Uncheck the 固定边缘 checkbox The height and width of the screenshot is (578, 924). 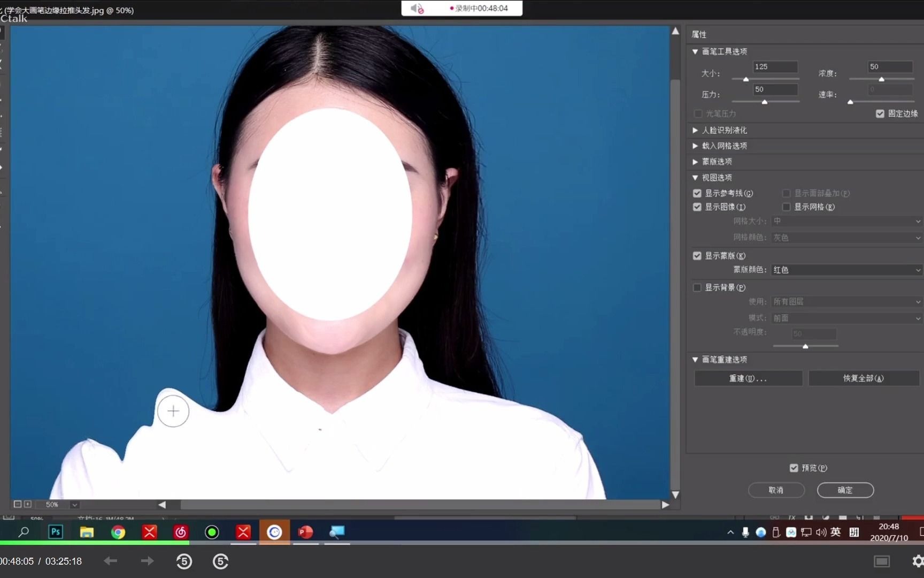coord(880,113)
